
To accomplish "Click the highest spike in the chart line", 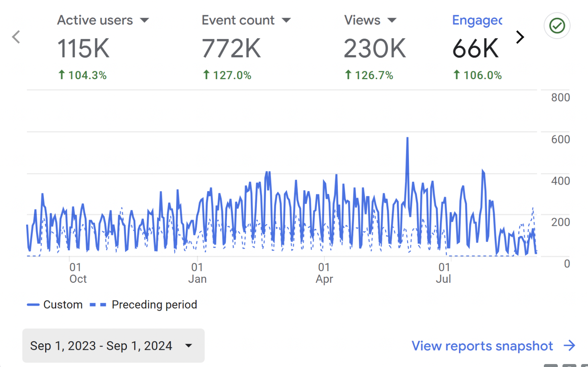I will coord(407,139).
